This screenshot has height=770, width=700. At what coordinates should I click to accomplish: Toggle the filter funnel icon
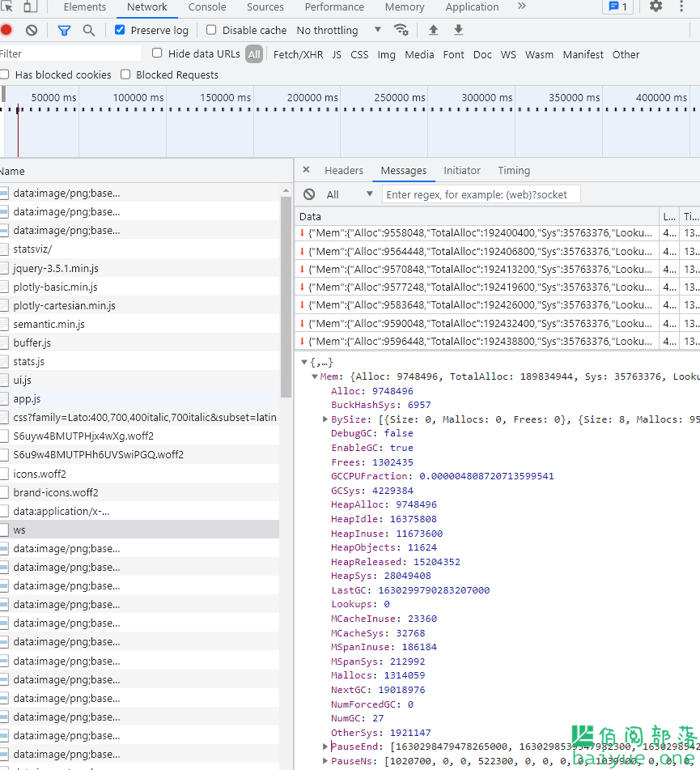(64, 31)
